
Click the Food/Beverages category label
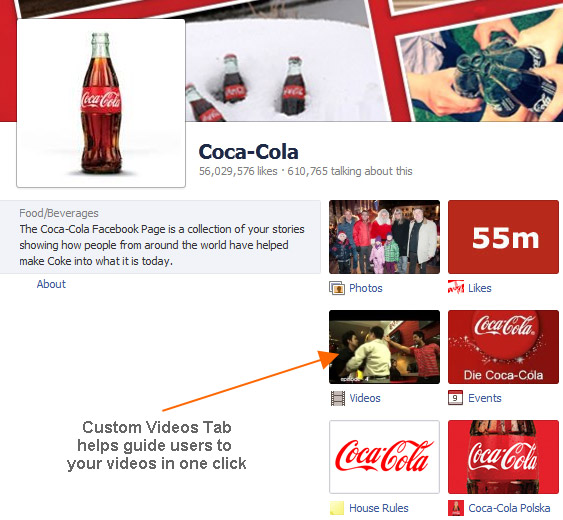click(59, 213)
